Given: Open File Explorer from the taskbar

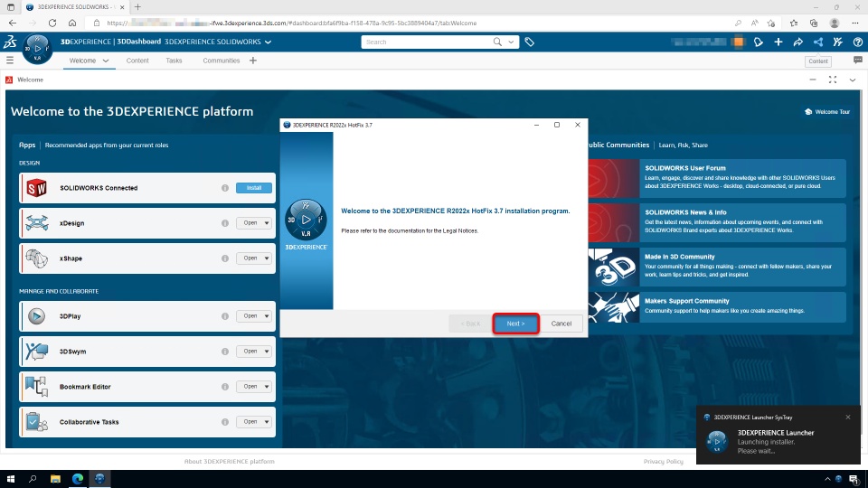Looking at the screenshot, I should coord(55,479).
